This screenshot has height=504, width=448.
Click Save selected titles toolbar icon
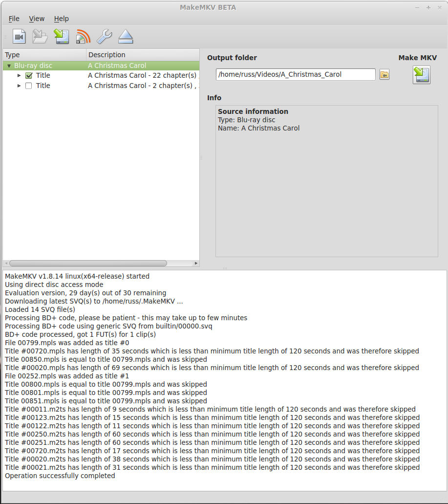click(x=62, y=37)
